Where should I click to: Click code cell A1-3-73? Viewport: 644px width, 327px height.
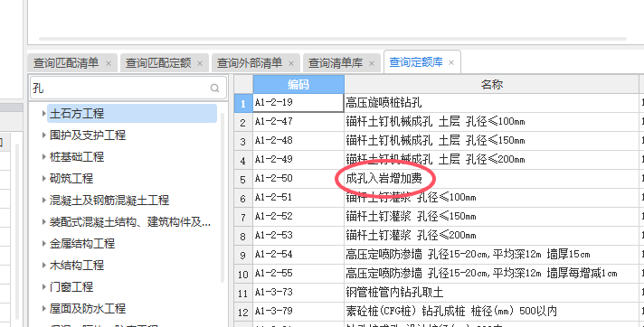(298, 292)
